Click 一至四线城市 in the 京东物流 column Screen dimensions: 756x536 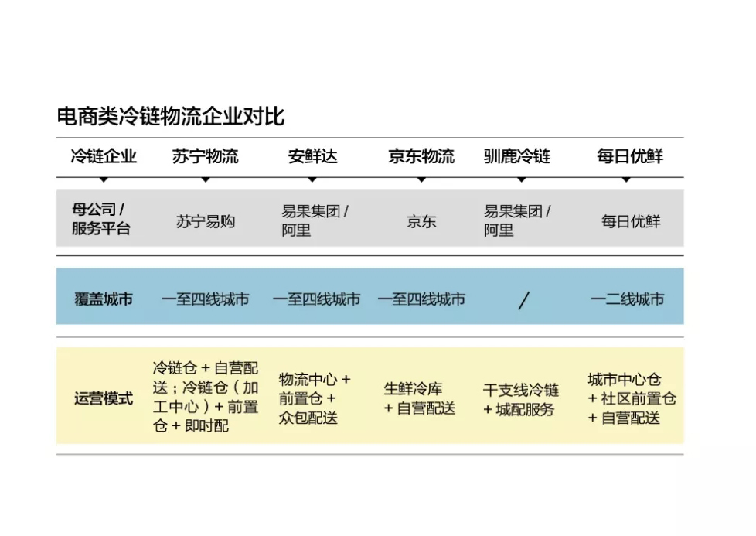pos(421,299)
